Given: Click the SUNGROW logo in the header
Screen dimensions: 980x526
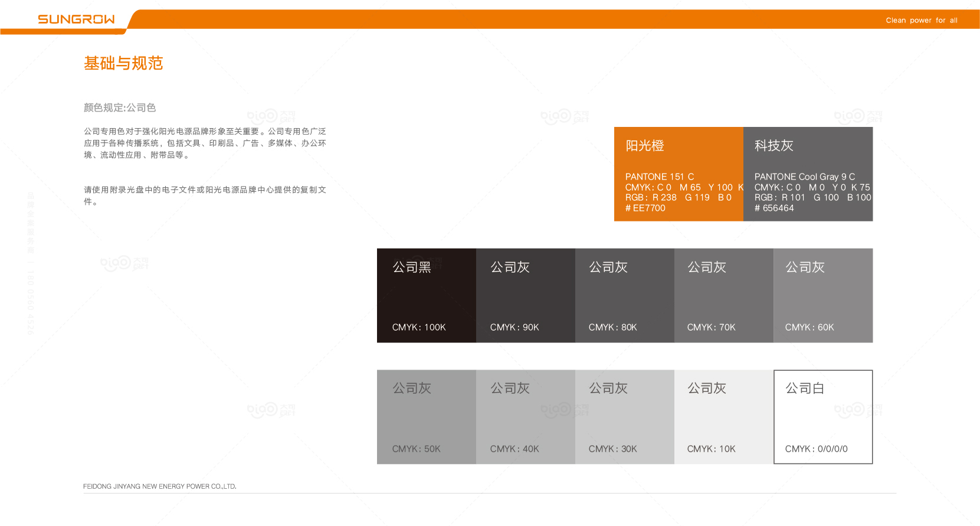Looking at the screenshot, I should [x=76, y=19].
